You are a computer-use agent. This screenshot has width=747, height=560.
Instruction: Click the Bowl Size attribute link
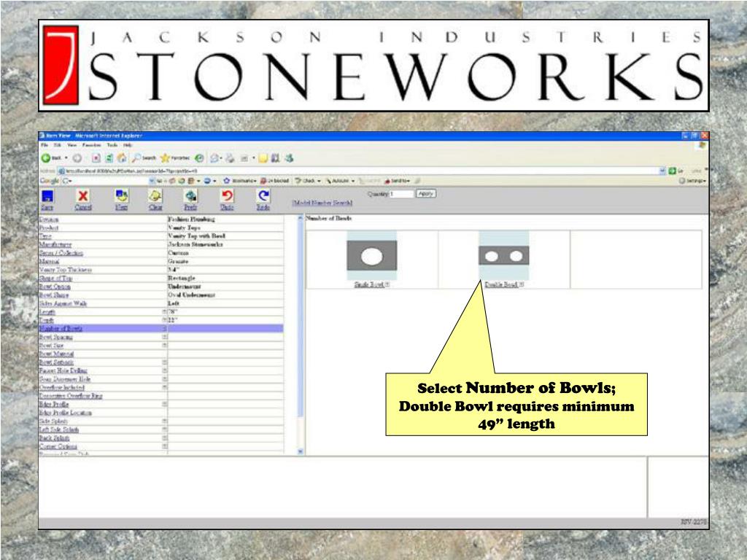pos(52,346)
